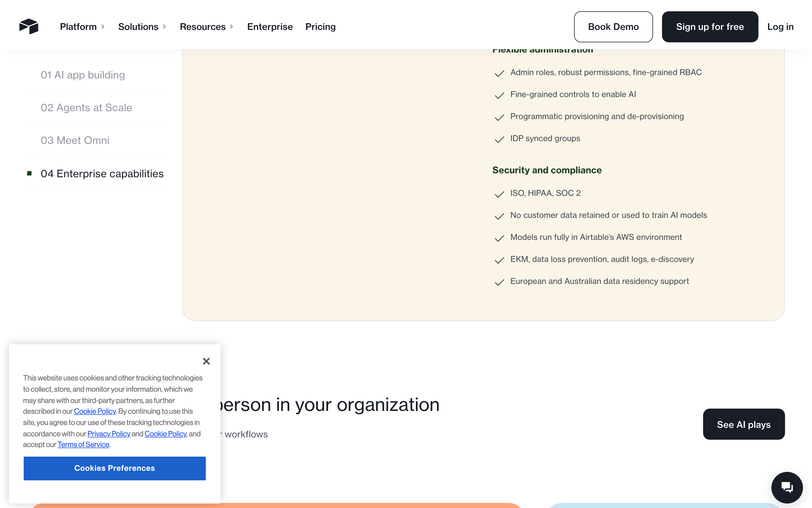The width and height of the screenshot is (812, 508).
Task: Open the Log in link
Action: tap(780, 27)
